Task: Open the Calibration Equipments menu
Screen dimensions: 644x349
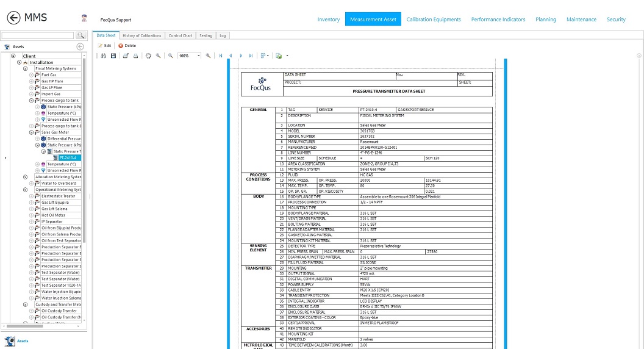Action: coord(434,20)
